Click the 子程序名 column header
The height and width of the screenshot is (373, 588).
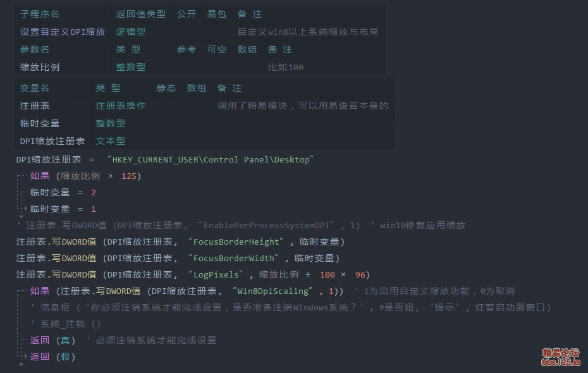[x=40, y=14]
